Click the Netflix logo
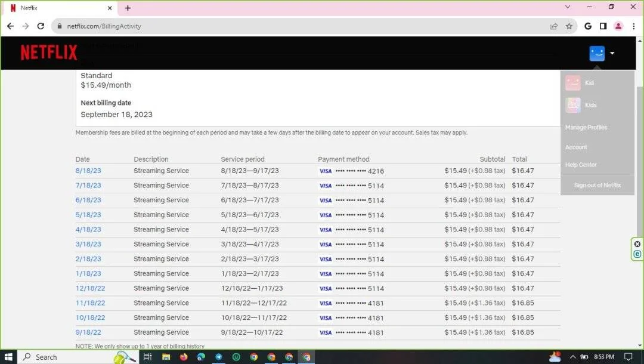 49,53
